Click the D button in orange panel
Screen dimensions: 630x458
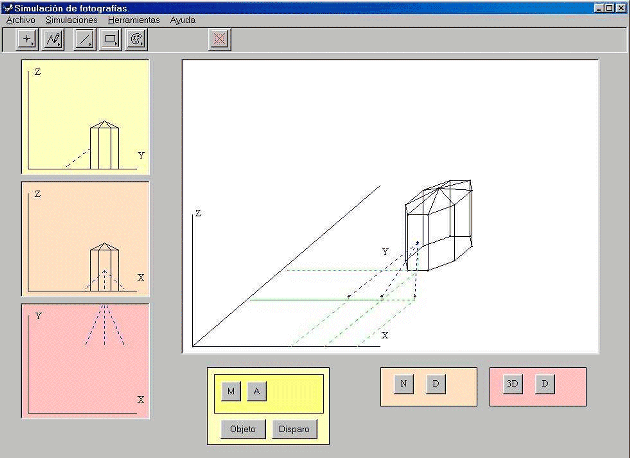tap(436, 384)
